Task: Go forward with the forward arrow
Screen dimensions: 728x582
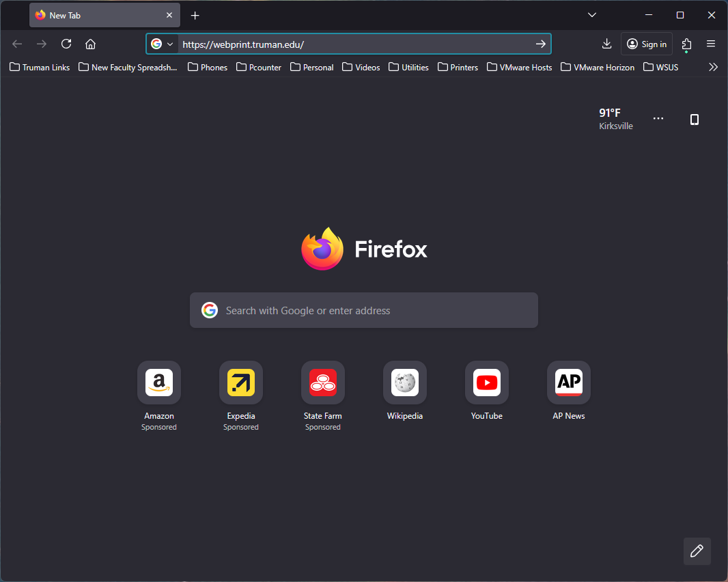Action: tap(42, 44)
